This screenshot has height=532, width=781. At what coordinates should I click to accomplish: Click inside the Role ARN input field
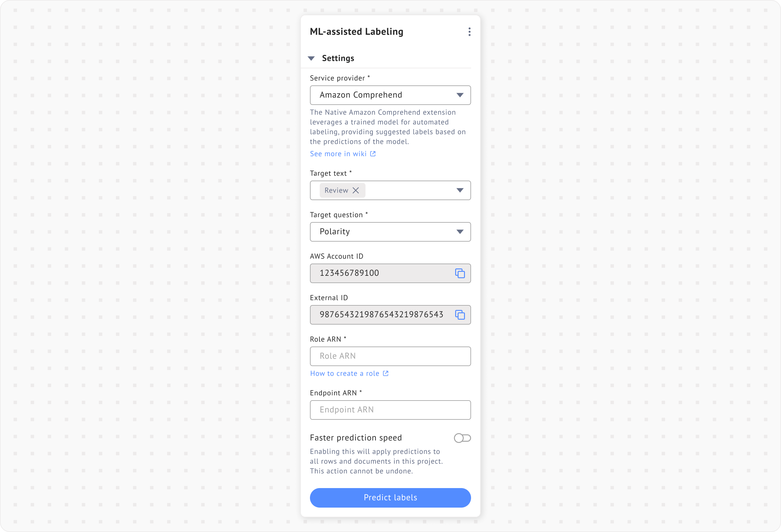pos(390,356)
